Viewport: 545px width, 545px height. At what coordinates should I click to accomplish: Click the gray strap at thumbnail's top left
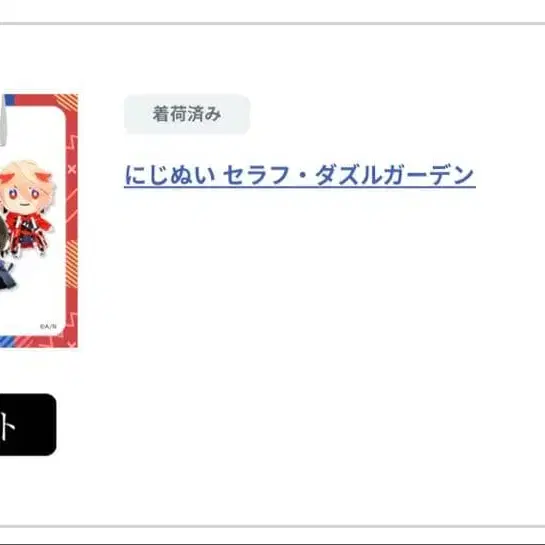[x=2, y=122]
